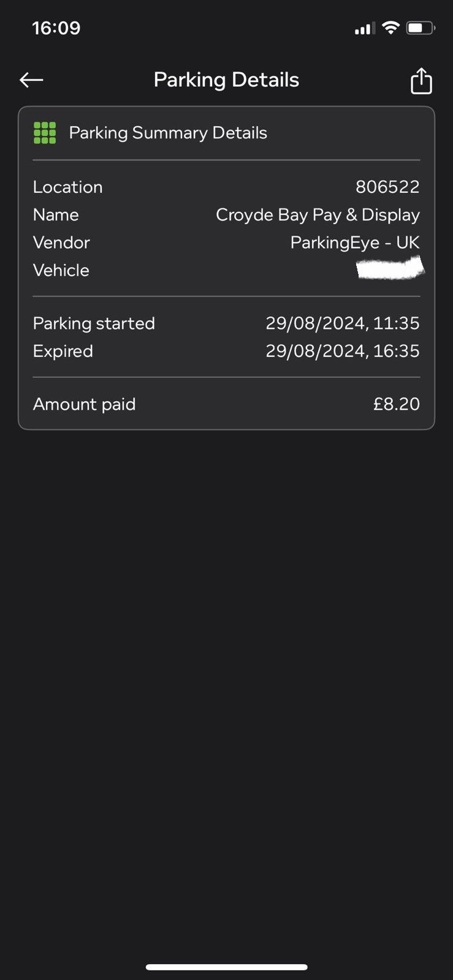Tap the Expired label

63,351
